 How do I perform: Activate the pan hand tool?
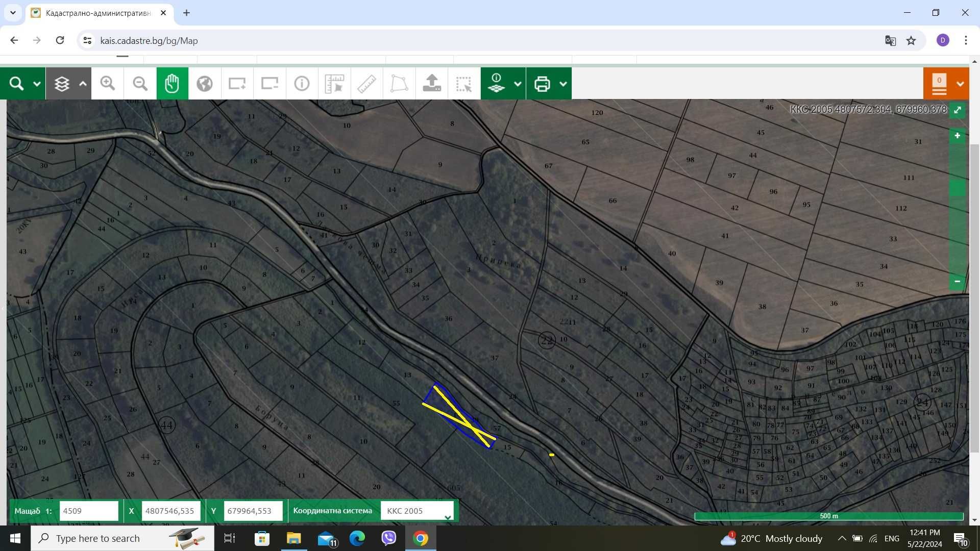pos(172,84)
